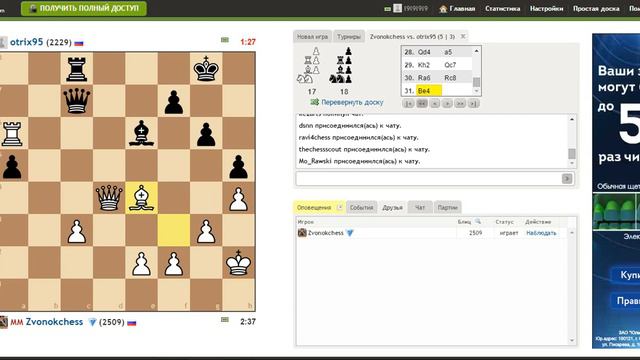Click the connection signal icon beside otrix95's clock
Screen dimensions: 640x360
[x=224, y=40]
